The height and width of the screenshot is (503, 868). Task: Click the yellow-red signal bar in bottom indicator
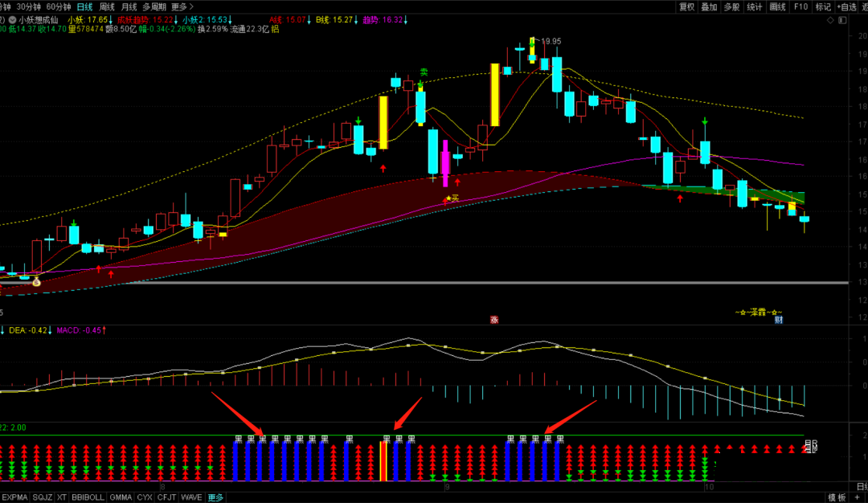coord(383,461)
